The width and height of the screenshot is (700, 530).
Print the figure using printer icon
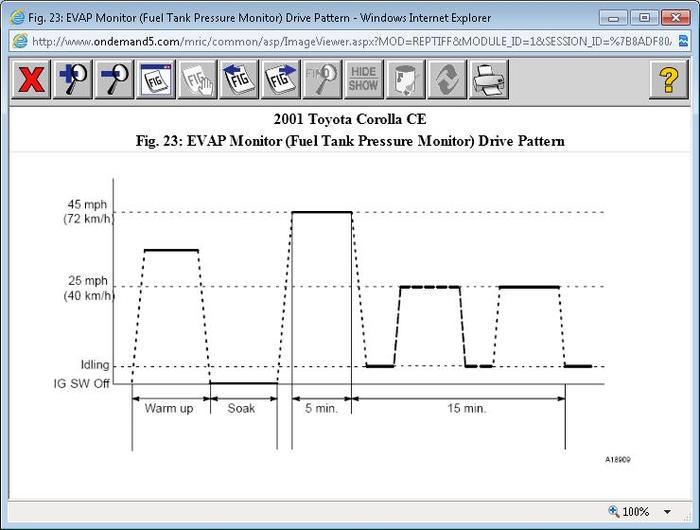(488, 79)
